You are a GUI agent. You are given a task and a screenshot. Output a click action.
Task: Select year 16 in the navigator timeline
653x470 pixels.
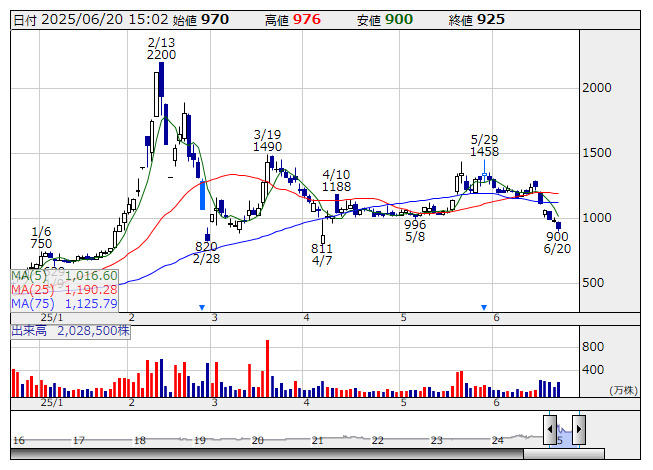(19, 440)
